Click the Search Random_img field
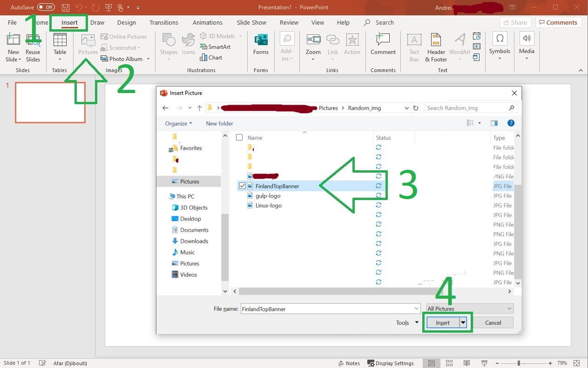 point(471,108)
